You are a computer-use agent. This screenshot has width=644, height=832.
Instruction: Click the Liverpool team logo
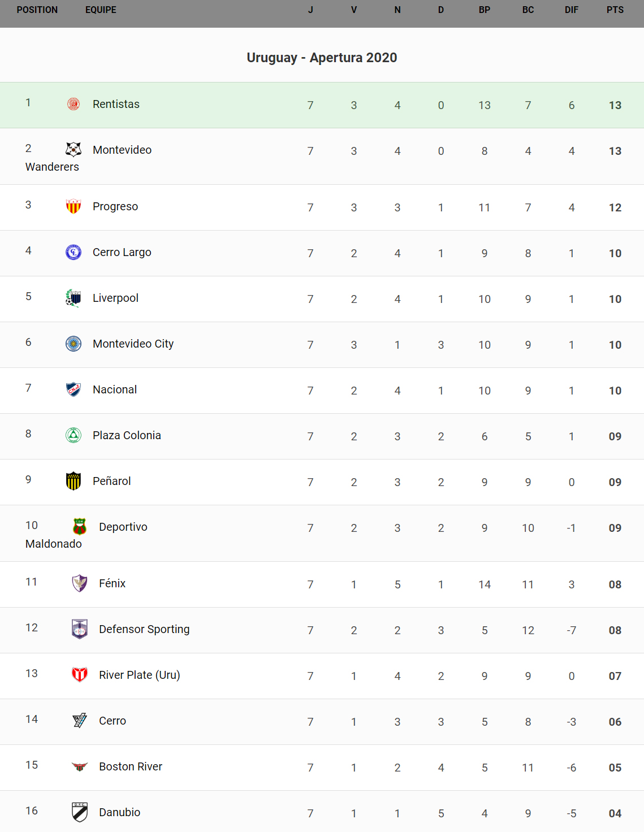pos(74,298)
